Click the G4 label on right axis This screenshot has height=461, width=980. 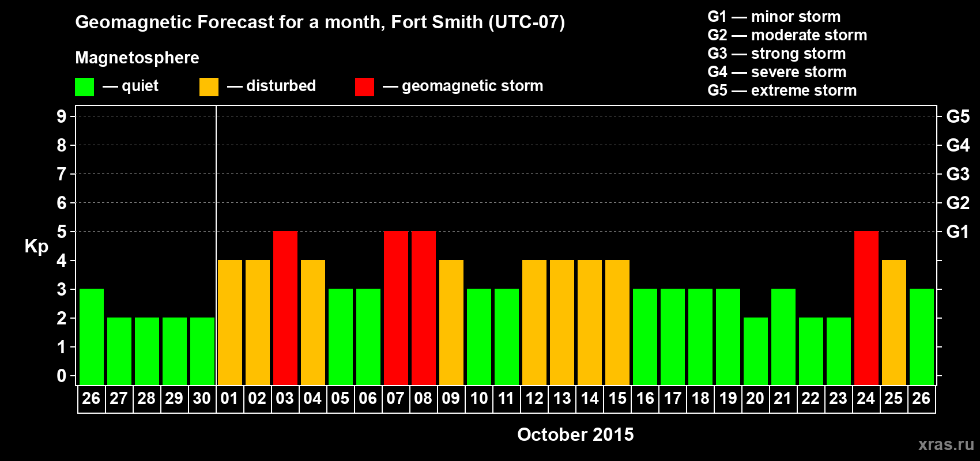958,145
